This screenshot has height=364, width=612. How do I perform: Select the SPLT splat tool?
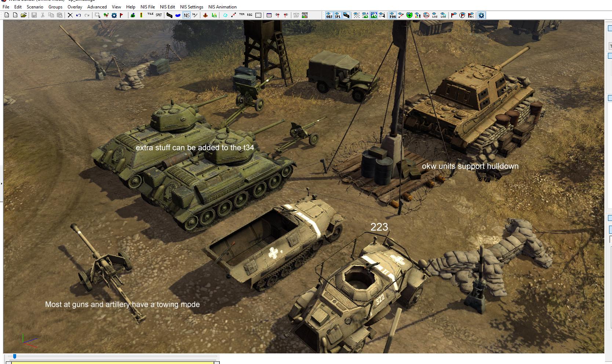pyautogui.click(x=159, y=15)
